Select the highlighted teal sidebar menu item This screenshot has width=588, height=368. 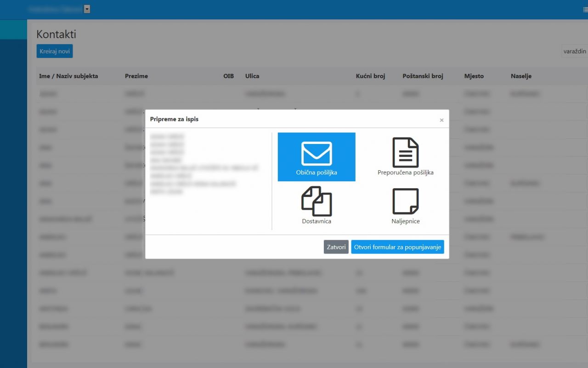point(13,29)
